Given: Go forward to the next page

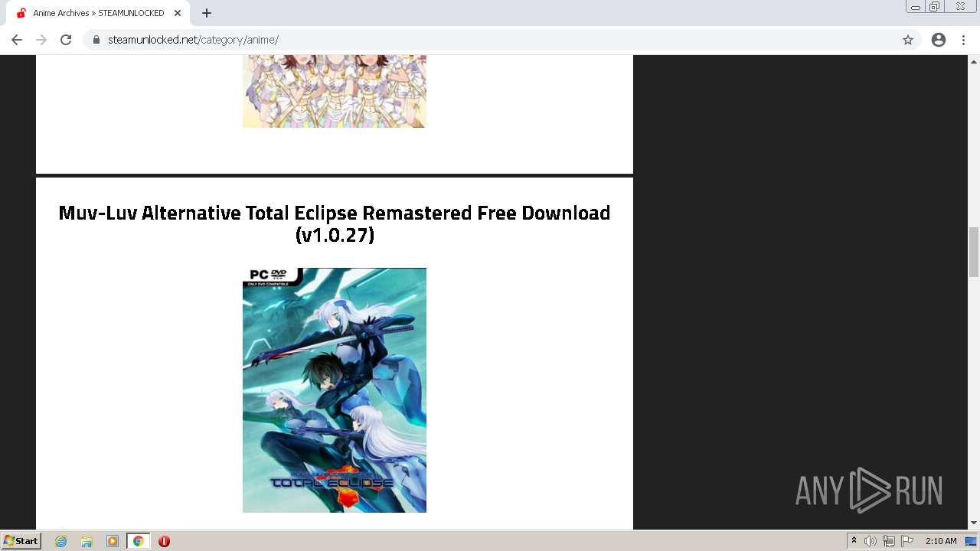Looking at the screenshot, I should [41, 40].
